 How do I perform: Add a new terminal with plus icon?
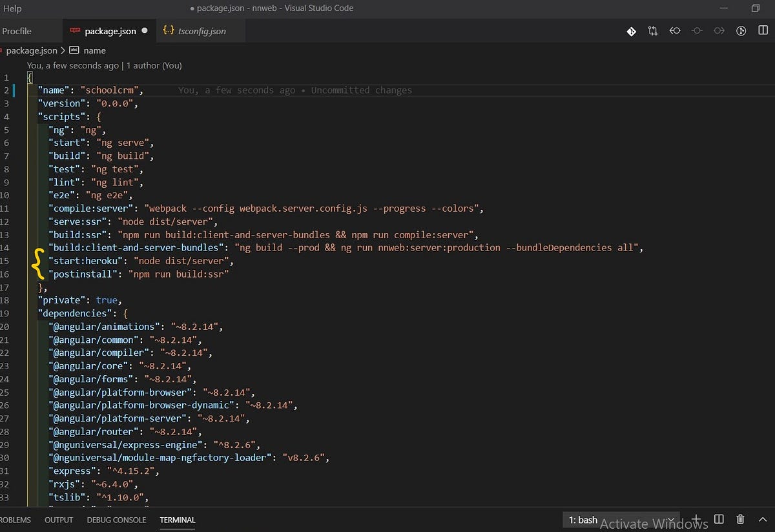point(697,519)
